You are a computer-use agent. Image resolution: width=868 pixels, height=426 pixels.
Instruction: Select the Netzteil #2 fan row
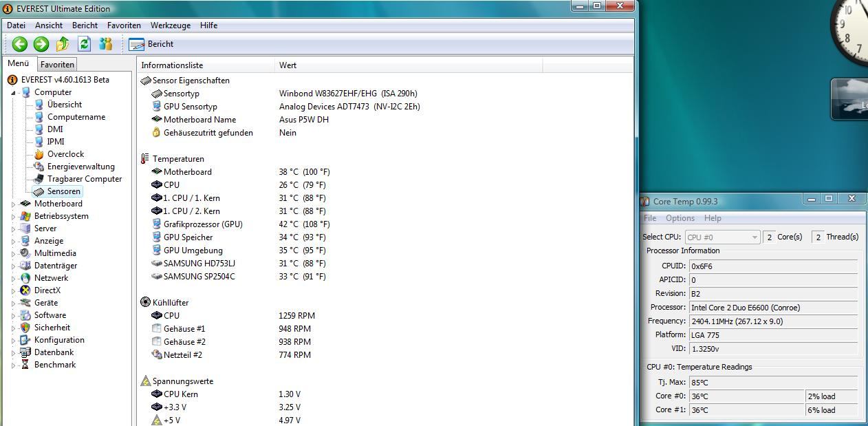point(385,355)
